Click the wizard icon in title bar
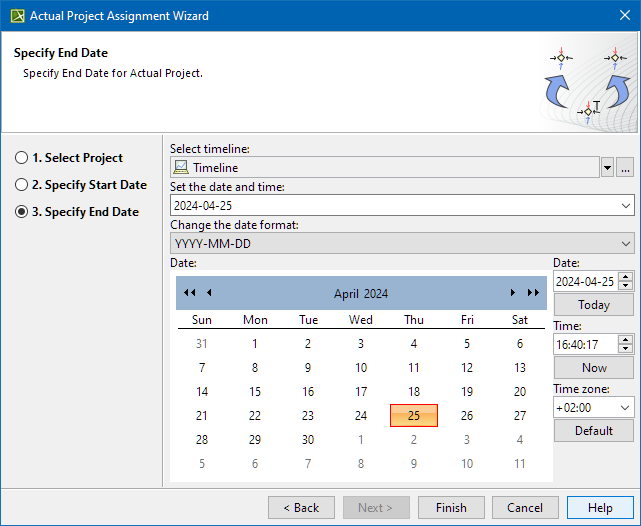The image size is (641, 526). pos(17,15)
